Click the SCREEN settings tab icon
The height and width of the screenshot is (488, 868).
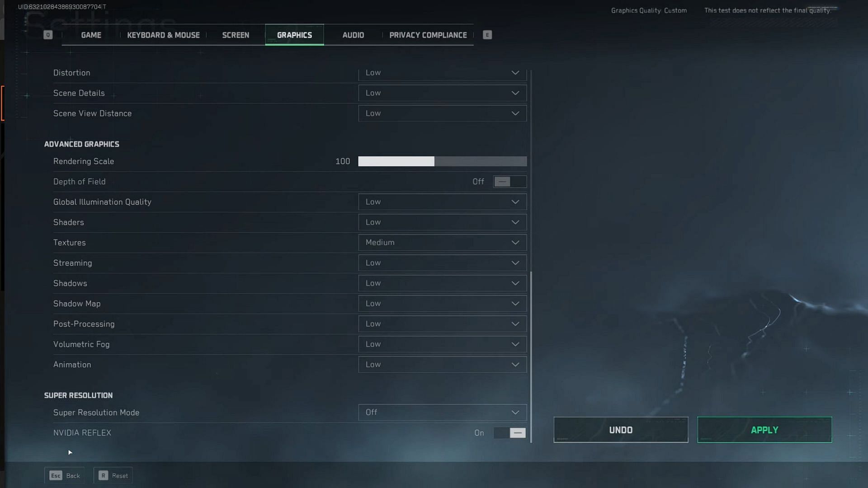pos(236,34)
